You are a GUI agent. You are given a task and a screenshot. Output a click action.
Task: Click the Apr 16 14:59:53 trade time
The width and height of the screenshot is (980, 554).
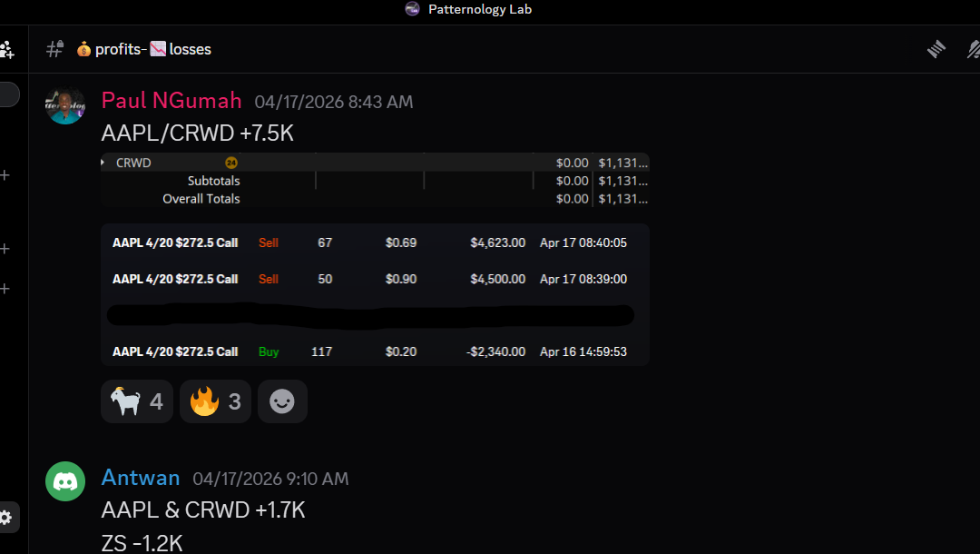click(x=583, y=351)
